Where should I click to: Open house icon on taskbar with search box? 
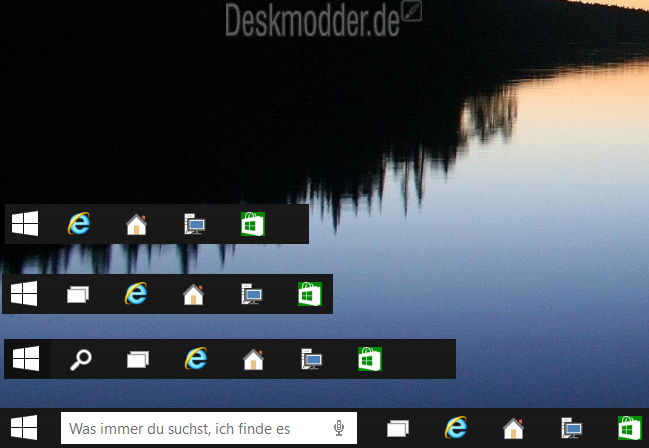tap(514, 429)
